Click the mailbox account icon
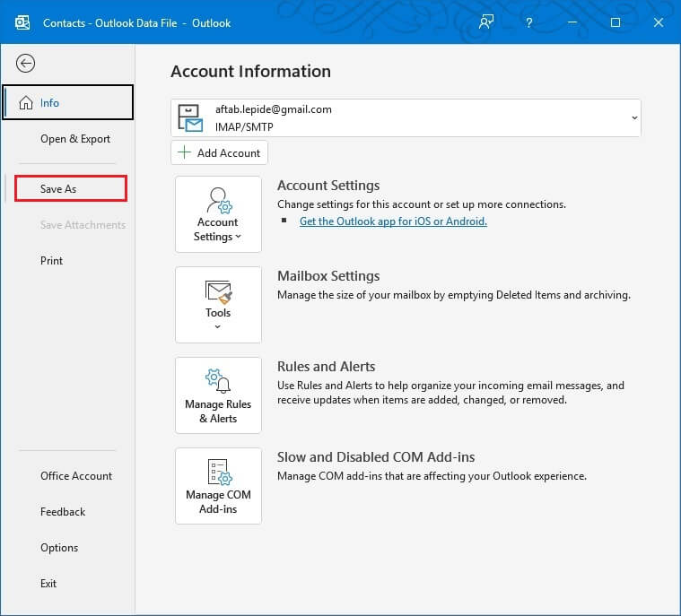The width and height of the screenshot is (681, 616). 190,118
